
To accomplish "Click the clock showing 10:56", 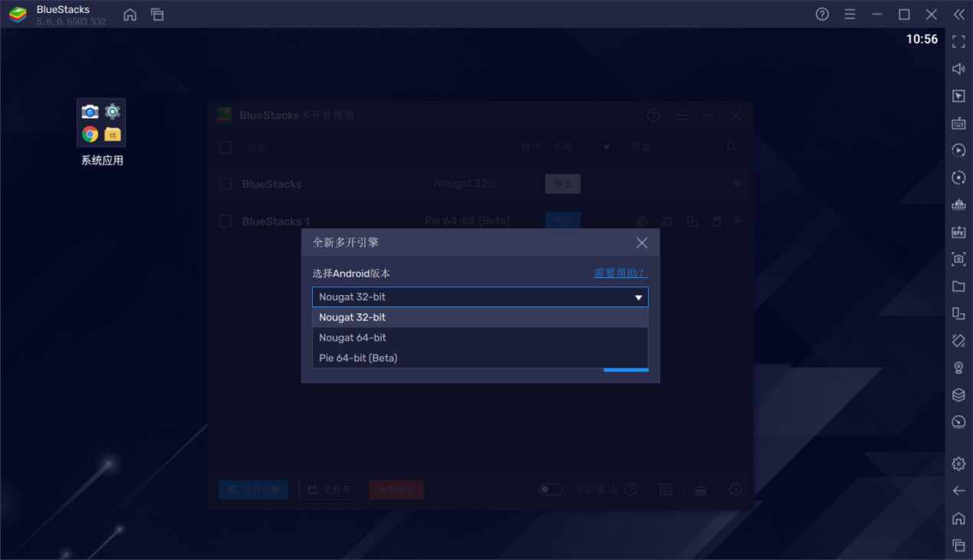I will point(922,40).
